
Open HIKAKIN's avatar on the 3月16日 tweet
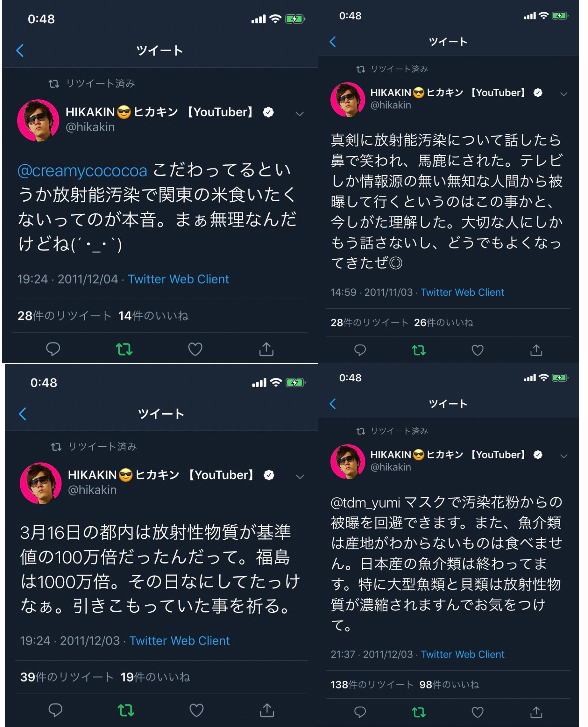(41, 483)
